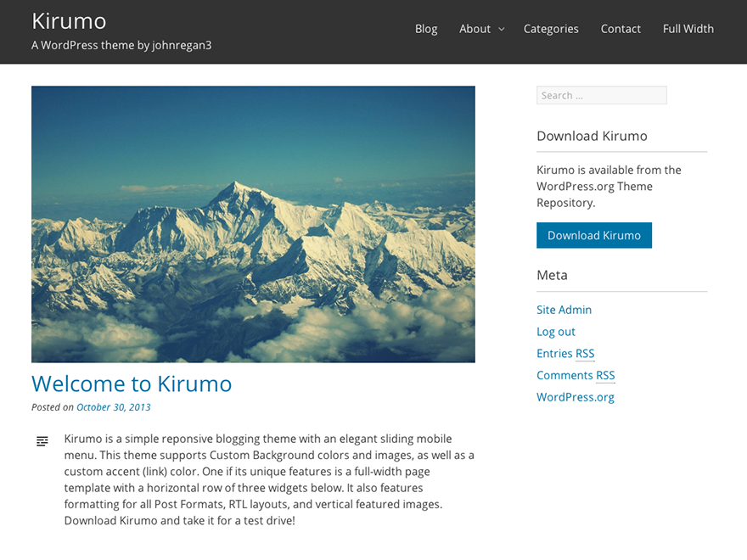The width and height of the screenshot is (747, 560).
Task: Click the johnregan3 tagline text
Action: 121,45
